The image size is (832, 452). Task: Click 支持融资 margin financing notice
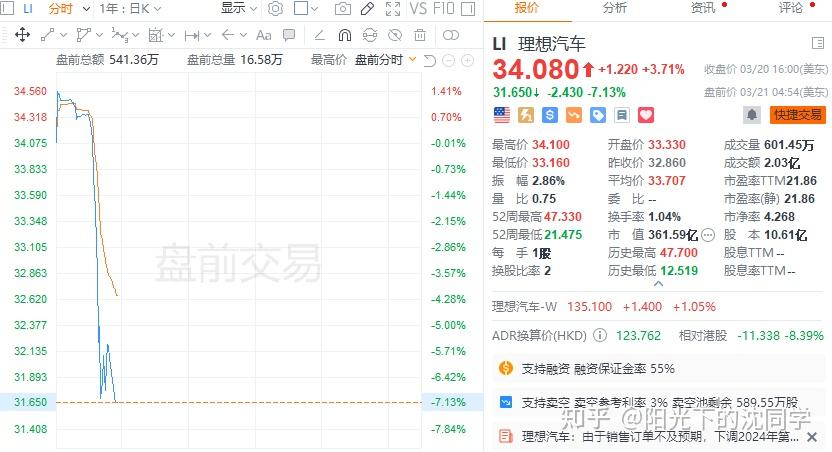click(x=658, y=368)
